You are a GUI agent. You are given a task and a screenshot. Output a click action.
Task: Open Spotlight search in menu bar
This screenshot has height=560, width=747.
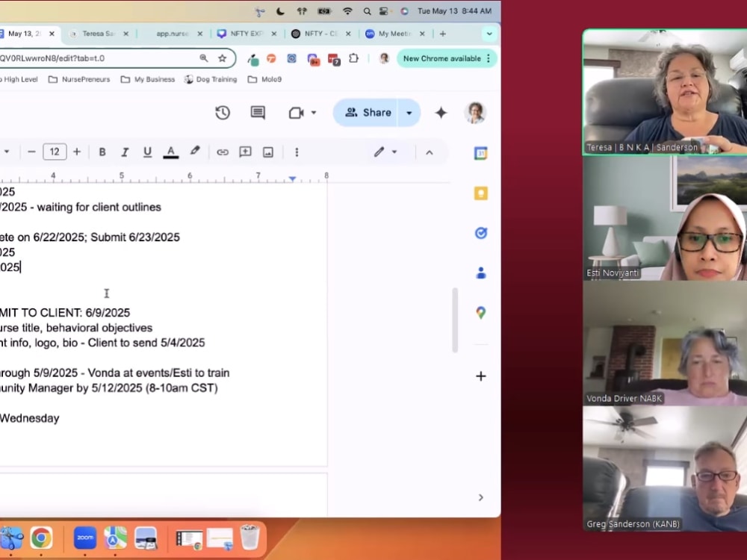pyautogui.click(x=367, y=11)
